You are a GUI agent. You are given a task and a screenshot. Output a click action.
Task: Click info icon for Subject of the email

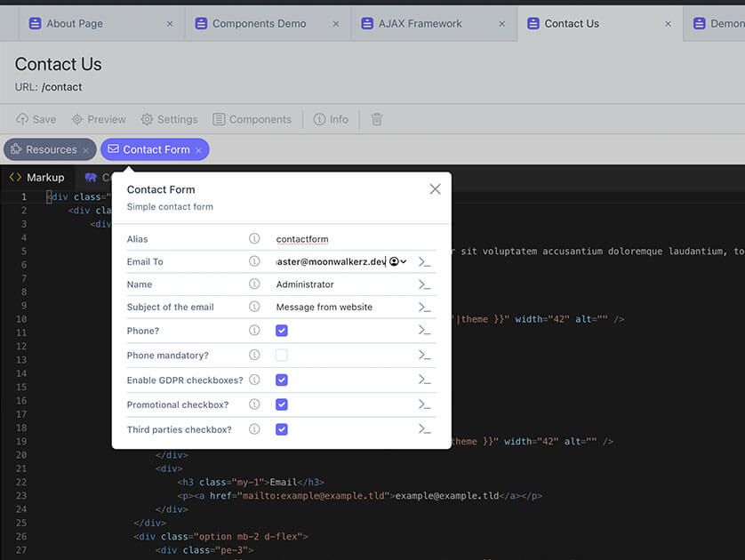point(254,307)
